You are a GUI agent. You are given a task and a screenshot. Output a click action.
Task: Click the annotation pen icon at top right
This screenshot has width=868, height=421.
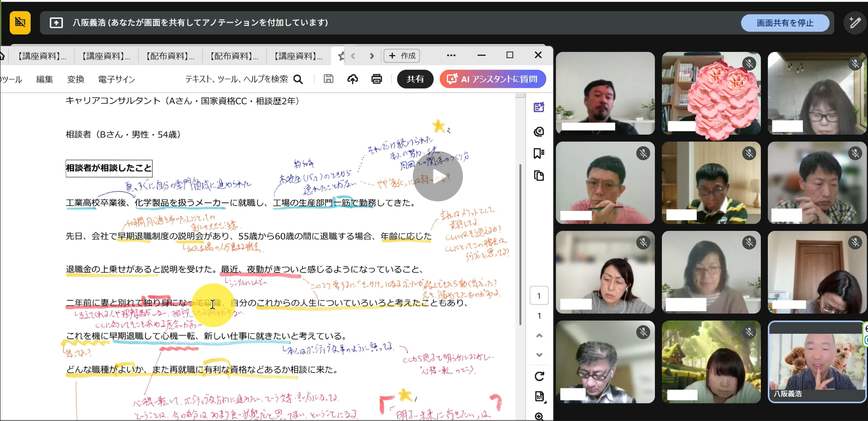pos(854,23)
